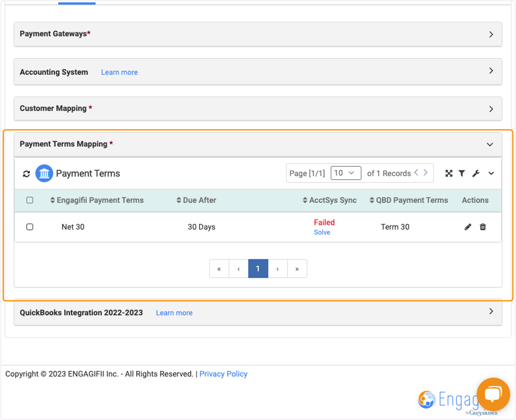The height and width of the screenshot is (420, 516).
Task: Collapse the Payment Terms Mapping section
Action: click(x=490, y=144)
